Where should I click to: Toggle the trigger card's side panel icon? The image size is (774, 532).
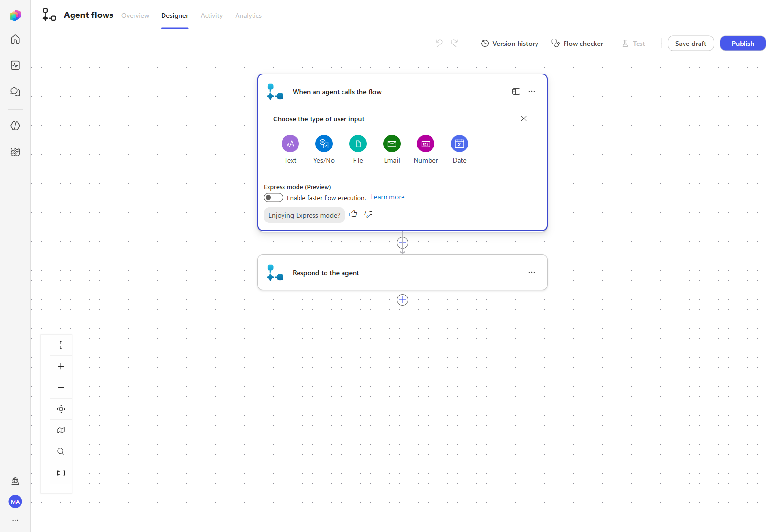tap(516, 91)
